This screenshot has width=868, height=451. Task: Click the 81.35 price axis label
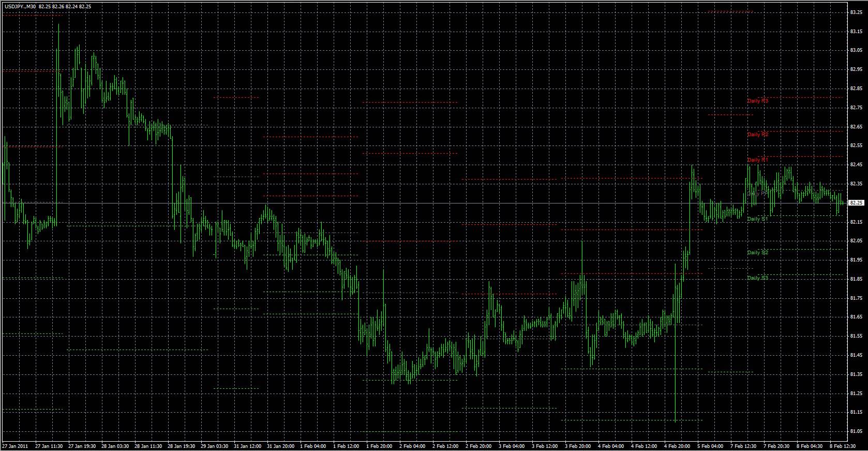point(856,374)
